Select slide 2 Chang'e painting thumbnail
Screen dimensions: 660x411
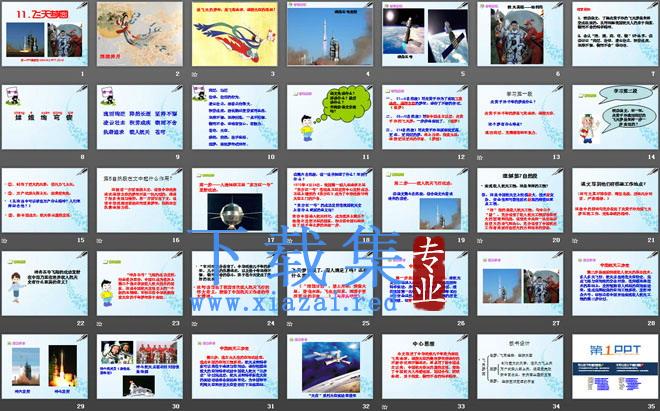coord(140,34)
